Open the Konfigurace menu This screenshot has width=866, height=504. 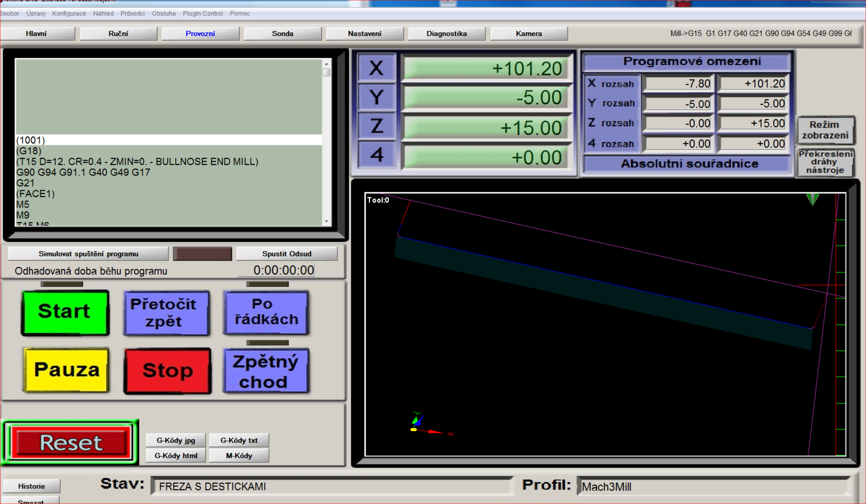[x=69, y=13]
